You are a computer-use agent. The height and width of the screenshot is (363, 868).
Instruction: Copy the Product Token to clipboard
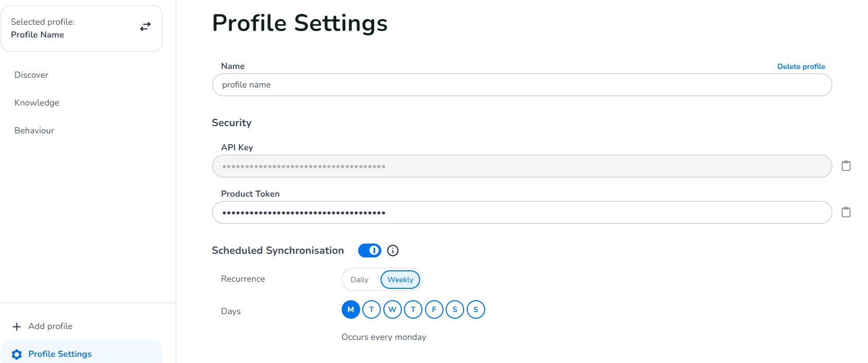846,212
